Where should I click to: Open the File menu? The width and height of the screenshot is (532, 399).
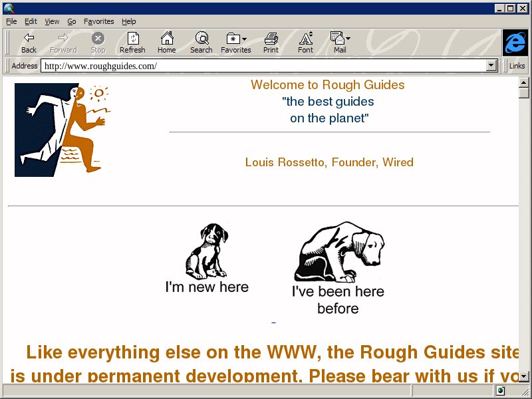coord(11,21)
